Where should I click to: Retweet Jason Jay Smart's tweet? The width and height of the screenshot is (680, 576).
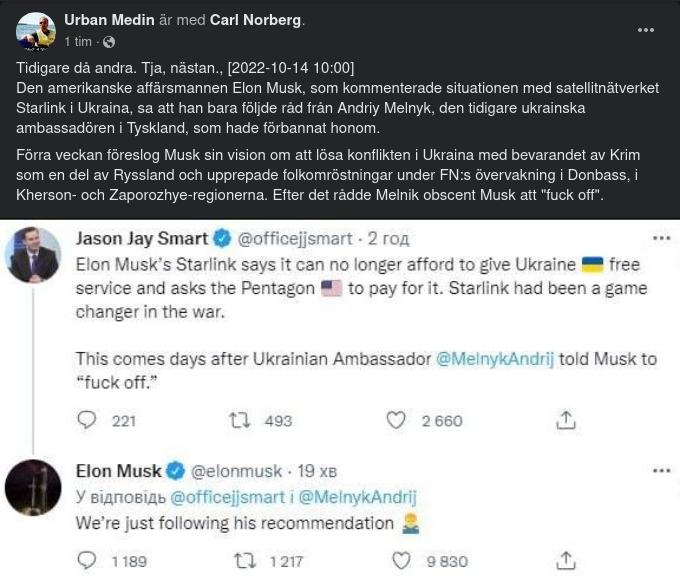(x=240, y=420)
